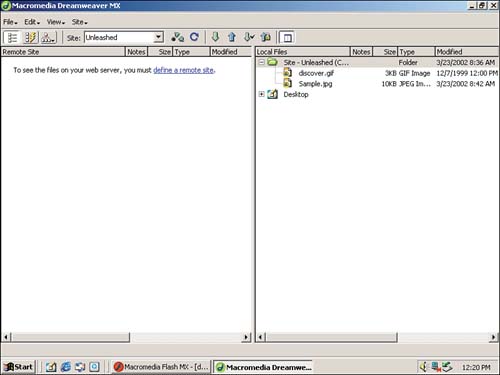Image resolution: width=500 pixels, height=375 pixels.
Task: Click the Dreamweaver logo in title bar
Action: coord(6,6)
